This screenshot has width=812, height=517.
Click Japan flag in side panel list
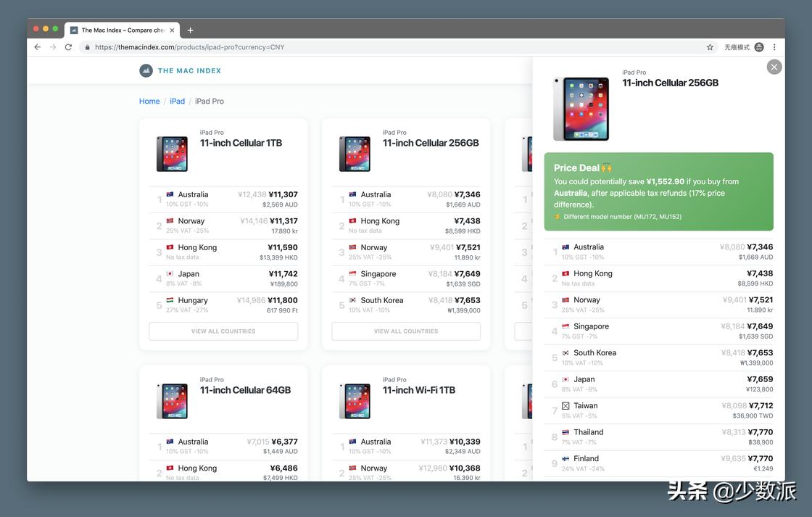pos(565,379)
